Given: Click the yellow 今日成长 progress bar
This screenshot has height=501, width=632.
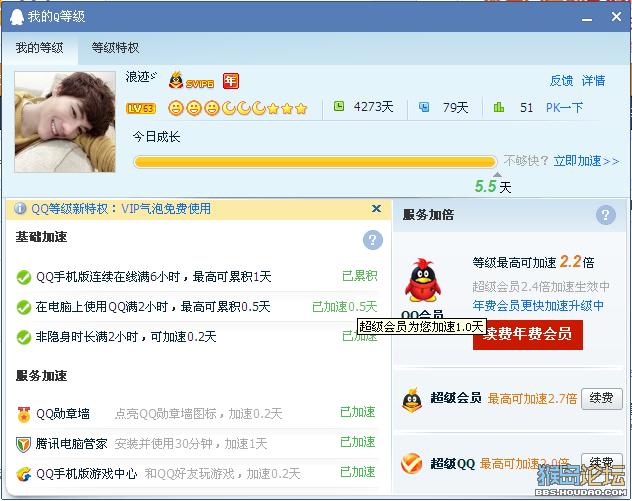Looking at the screenshot, I should coord(315,162).
